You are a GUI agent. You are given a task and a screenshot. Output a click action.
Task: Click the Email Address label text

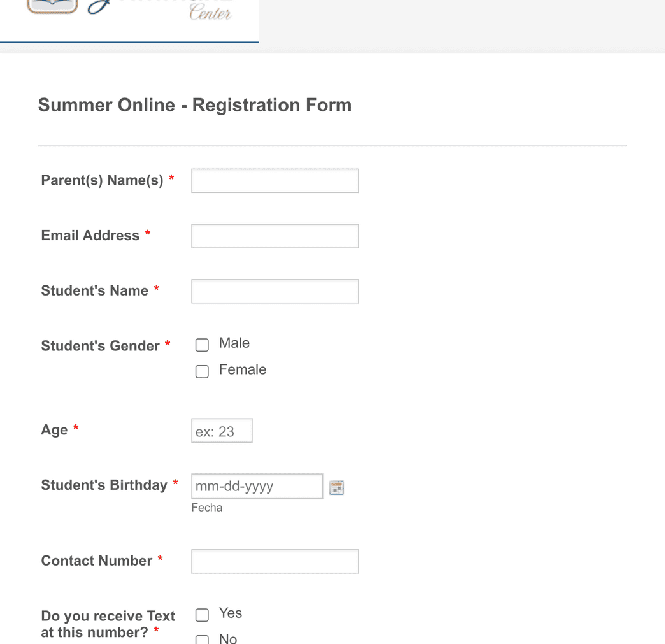(90, 235)
